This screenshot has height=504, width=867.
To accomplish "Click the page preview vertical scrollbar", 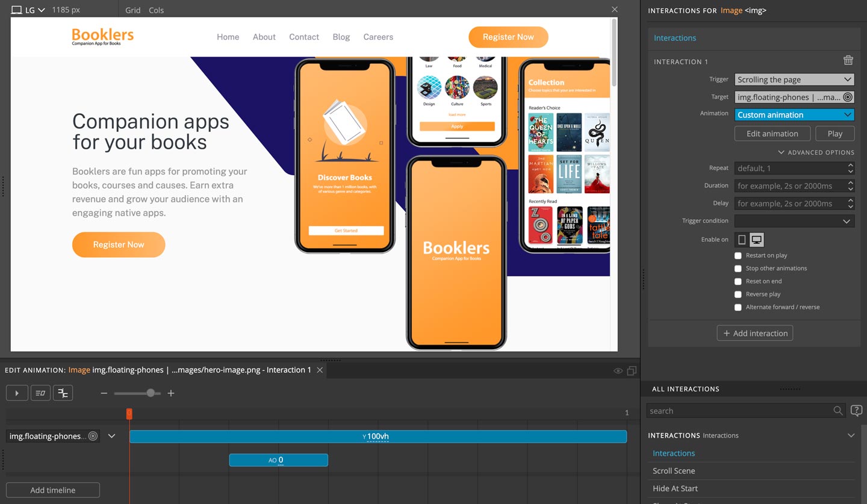I will (614, 52).
